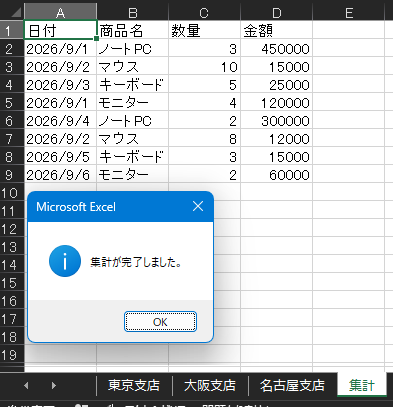
Task: Select the quantity cell showing 8
Action: (x=204, y=139)
